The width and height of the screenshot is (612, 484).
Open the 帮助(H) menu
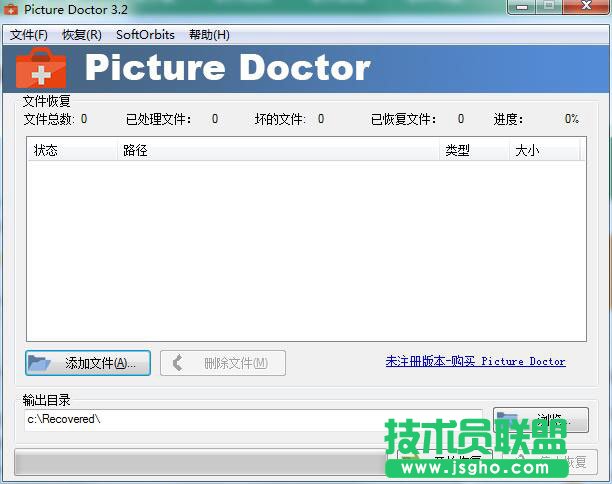(x=209, y=35)
